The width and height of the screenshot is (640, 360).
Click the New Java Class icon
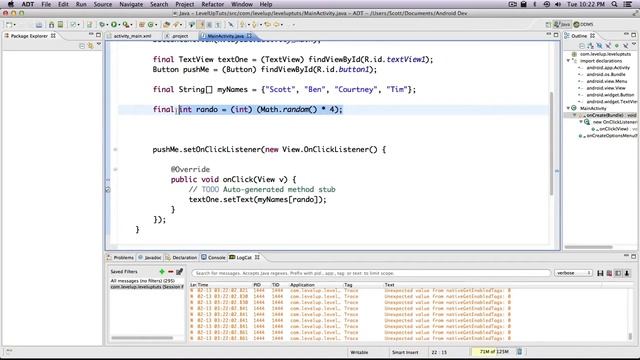150,24
